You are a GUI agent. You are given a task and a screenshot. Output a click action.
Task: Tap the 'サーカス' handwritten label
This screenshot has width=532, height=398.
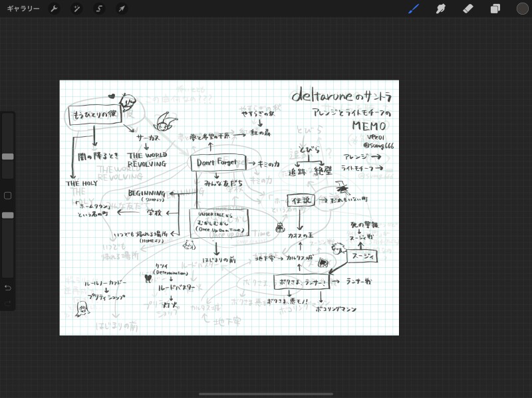click(x=148, y=138)
